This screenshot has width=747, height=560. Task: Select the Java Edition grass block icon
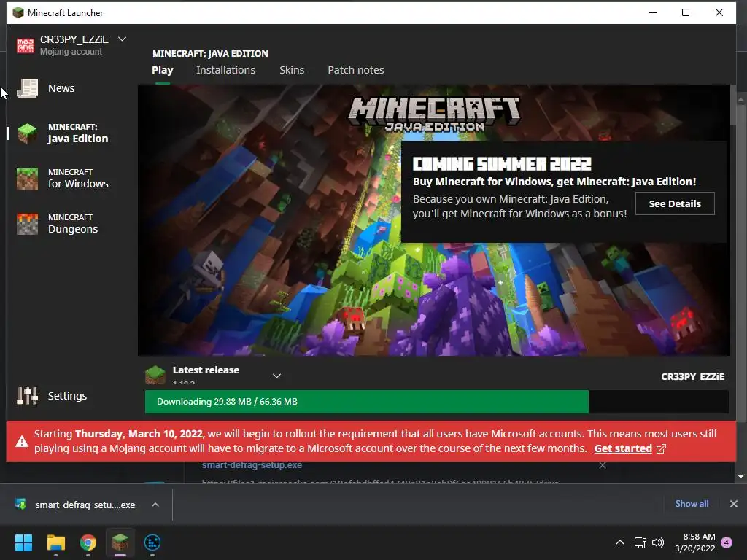point(27,133)
